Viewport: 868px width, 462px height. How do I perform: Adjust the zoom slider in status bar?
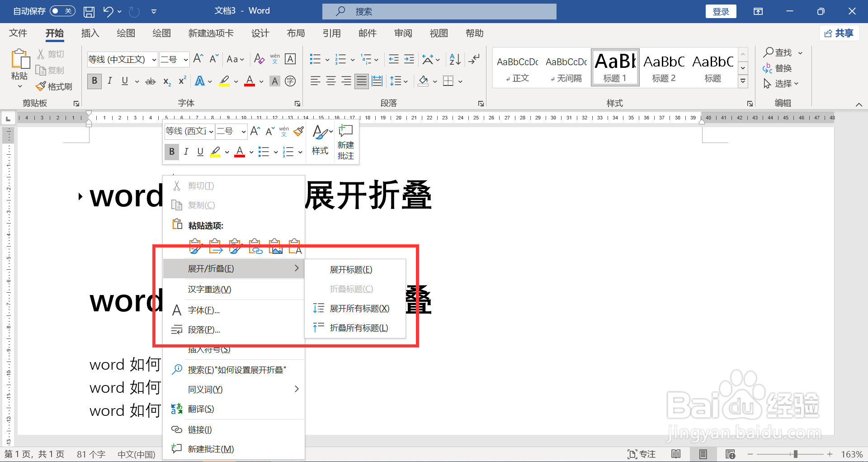click(795, 454)
